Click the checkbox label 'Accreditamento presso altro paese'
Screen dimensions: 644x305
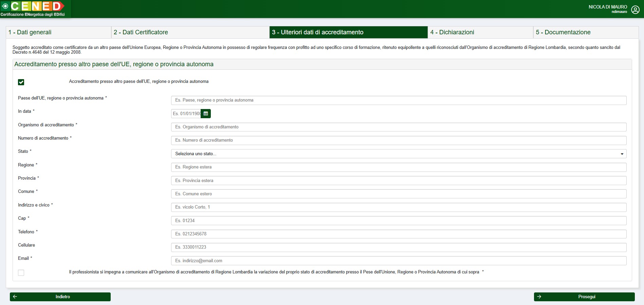click(139, 82)
